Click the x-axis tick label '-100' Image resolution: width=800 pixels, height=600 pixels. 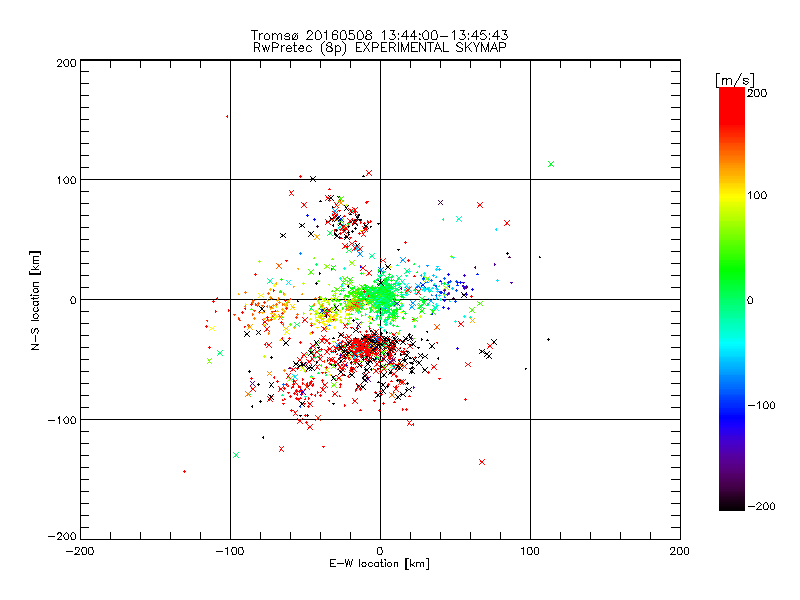(230, 552)
